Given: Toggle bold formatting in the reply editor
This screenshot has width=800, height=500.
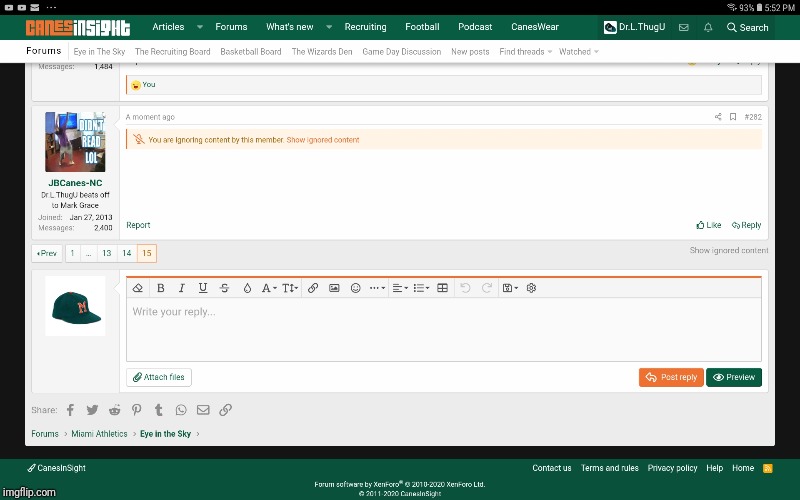Looking at the screenshot, I should click(x=160, y=288).
